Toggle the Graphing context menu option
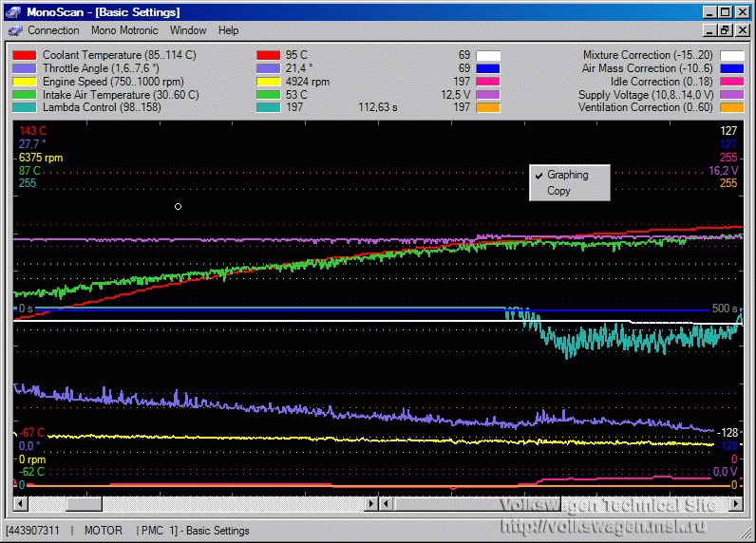 click(x=568, y=175)
